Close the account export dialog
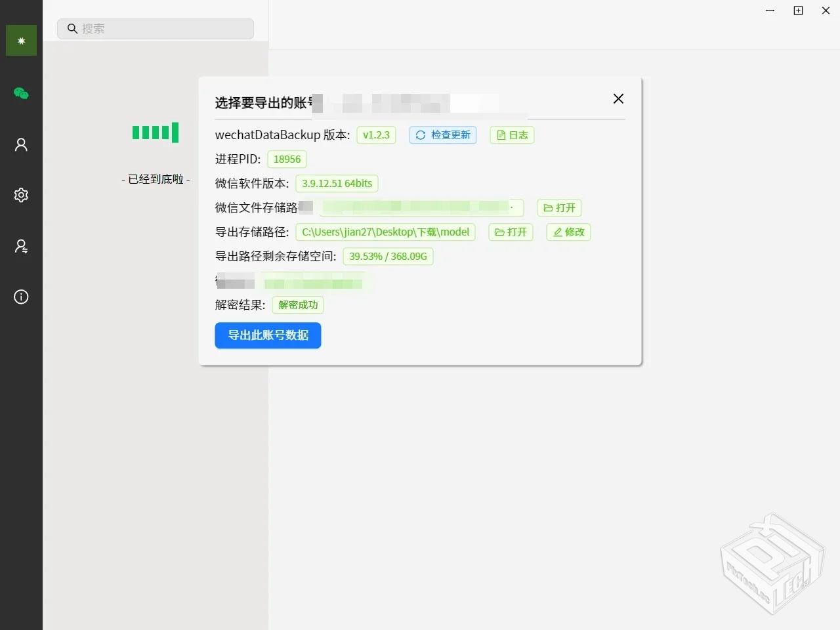840x630 pixels. tap(618, 98)
